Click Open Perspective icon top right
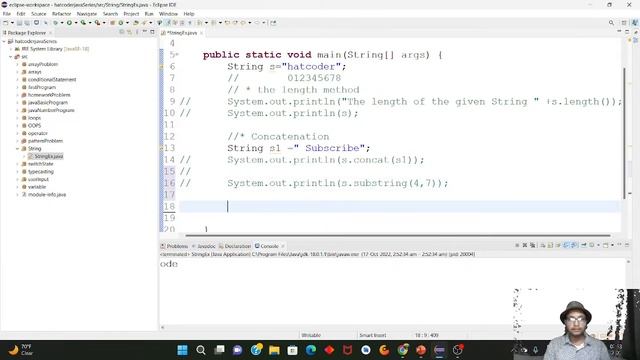 624,23
